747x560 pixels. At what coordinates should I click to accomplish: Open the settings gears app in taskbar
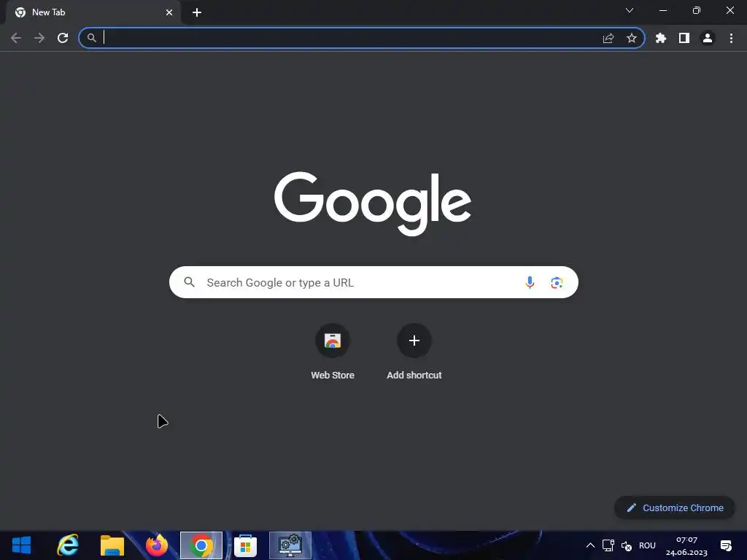coord(290,545)
